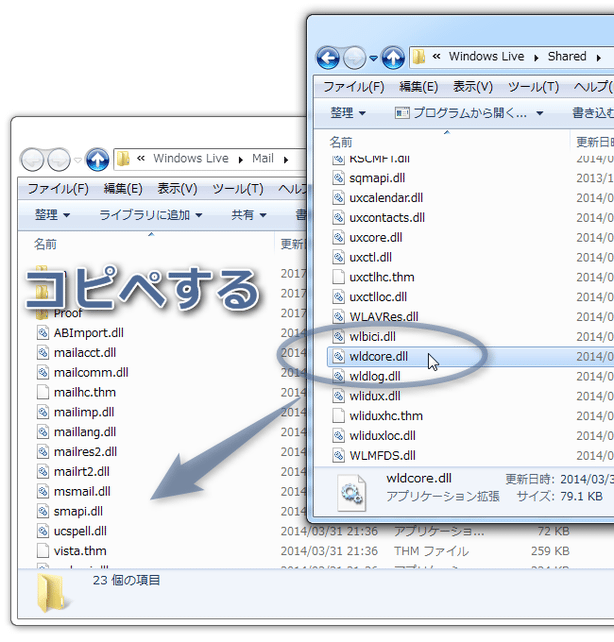This screenshot has width=614, height=642.
Task: Select wlbici.dll file icon
Action: (338, 337)
